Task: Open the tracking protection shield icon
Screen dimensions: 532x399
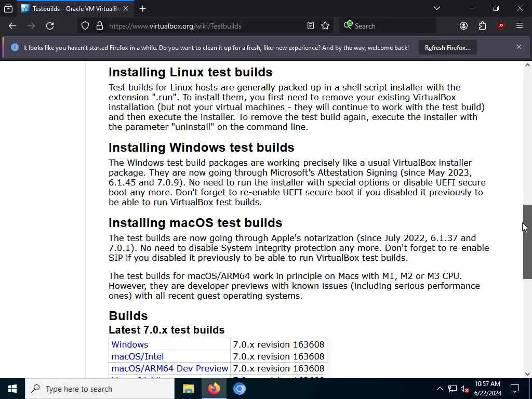Action: [x=85, y=26]
